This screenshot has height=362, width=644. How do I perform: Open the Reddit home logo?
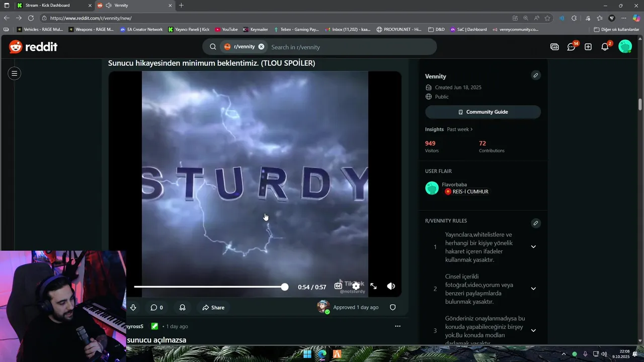coord(33,47)
